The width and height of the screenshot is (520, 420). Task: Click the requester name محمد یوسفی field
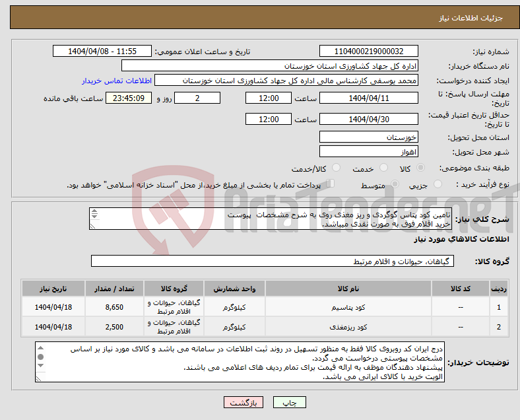[286, 81]
